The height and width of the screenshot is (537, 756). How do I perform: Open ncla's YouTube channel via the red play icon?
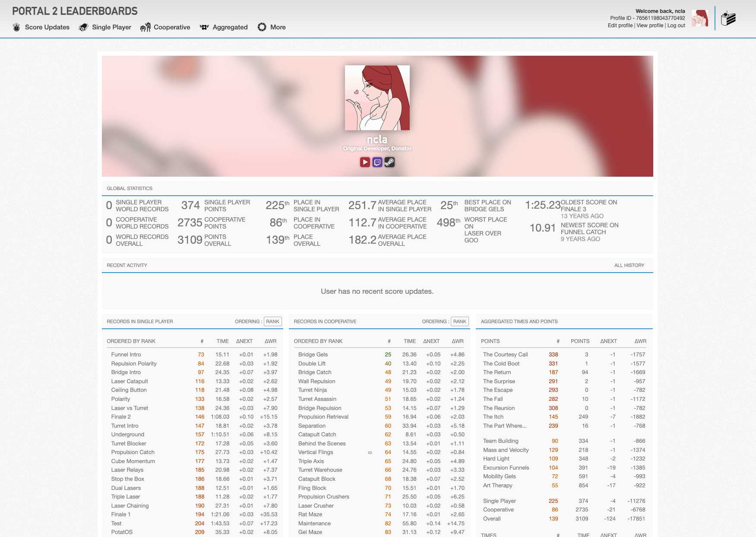[364, 162]
